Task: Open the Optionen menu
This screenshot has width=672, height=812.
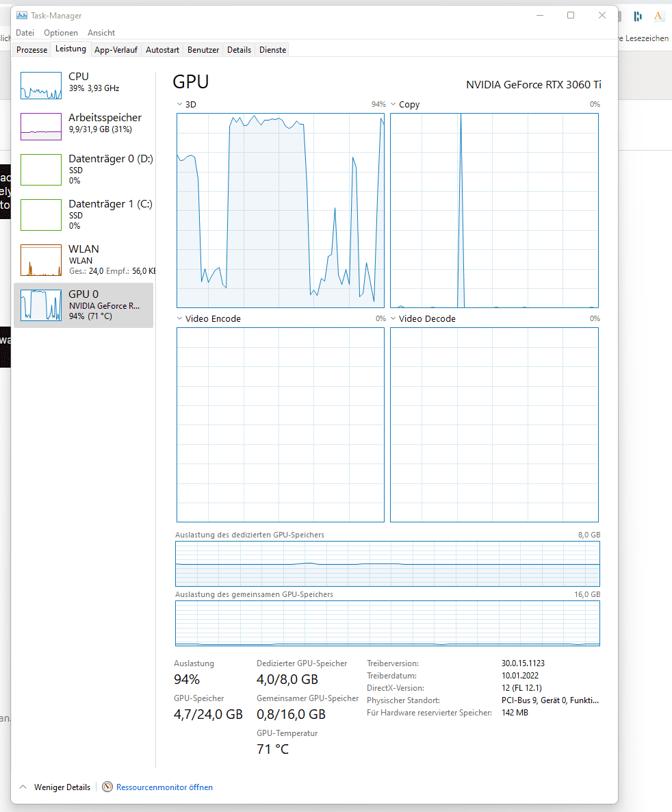Action: (x=61, y=33)
